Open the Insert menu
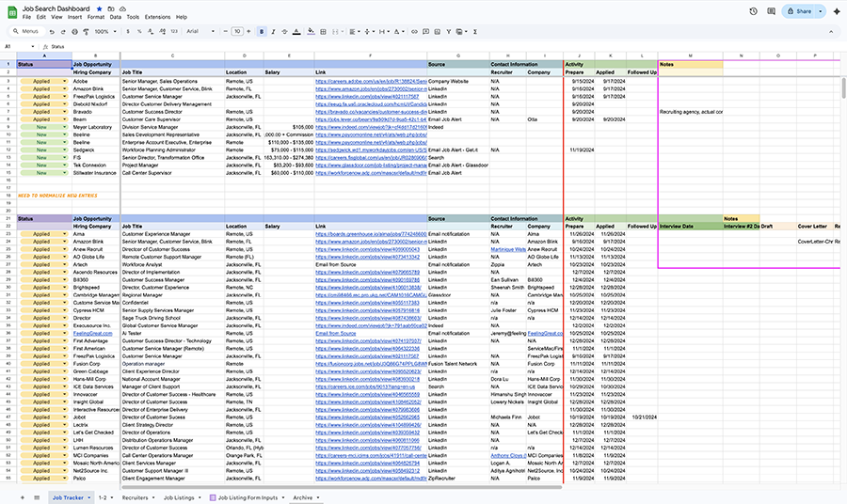Screen dimensions: 847x504 click(74, 17)
